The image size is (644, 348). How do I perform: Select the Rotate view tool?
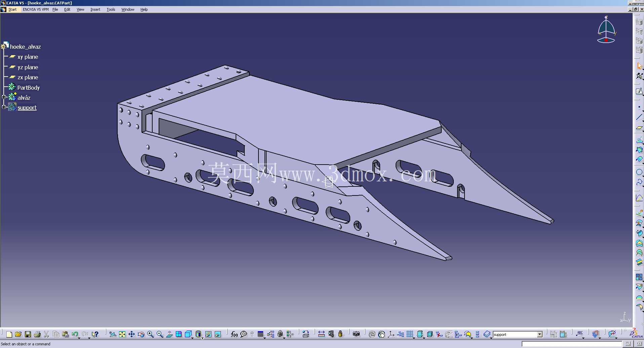click(141, 334)
